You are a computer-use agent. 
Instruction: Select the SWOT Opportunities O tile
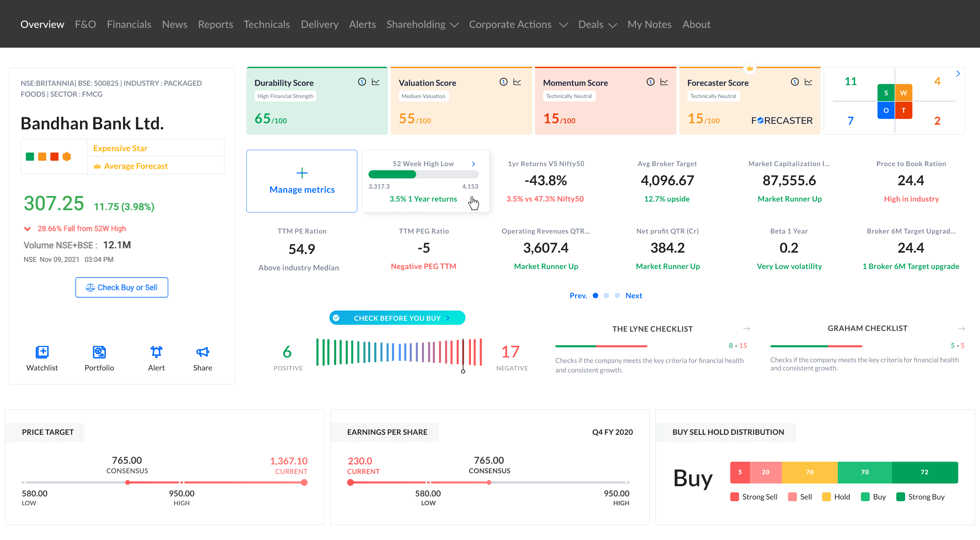point(886,110)
